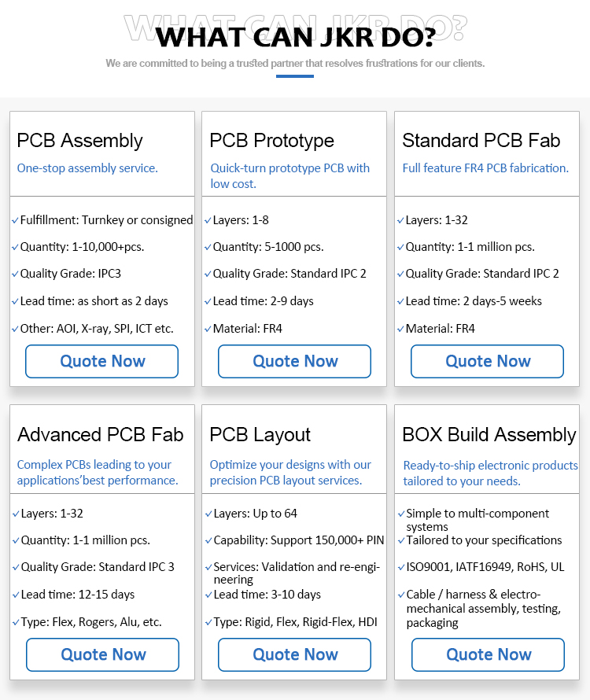Click Quote Now under Standard PCB Fab
The image size is (590, 700).
(x=487, y=361)
